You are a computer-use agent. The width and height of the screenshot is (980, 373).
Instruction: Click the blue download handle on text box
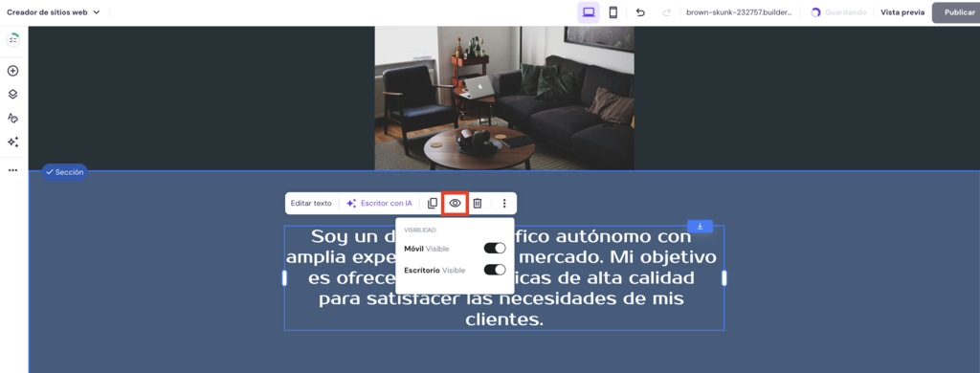700,226
